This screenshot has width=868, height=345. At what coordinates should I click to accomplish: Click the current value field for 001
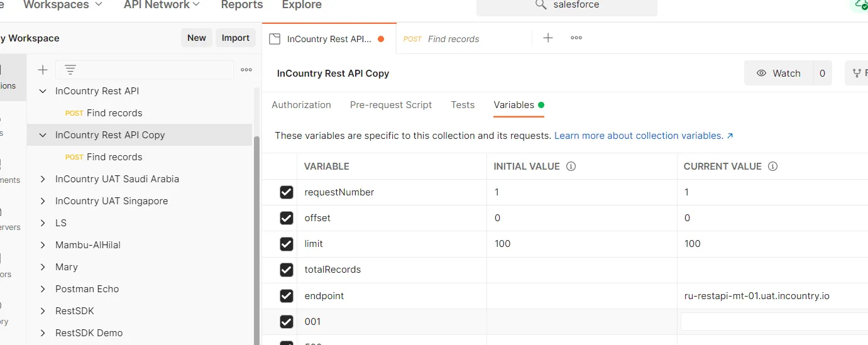click(x=773, y=322)
